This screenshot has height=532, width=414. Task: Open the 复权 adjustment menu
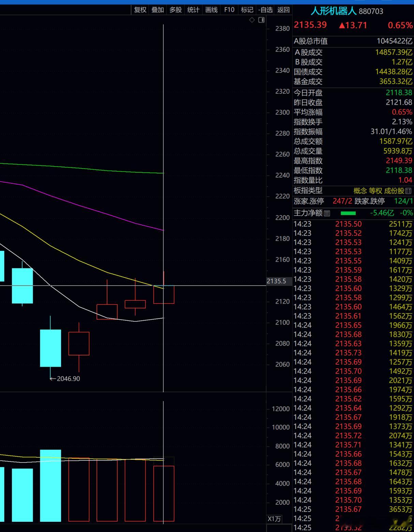(x=140, y=10)
